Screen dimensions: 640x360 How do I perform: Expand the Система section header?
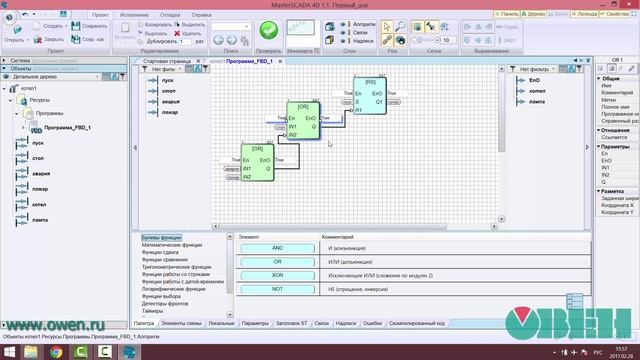tap(63, 60)
